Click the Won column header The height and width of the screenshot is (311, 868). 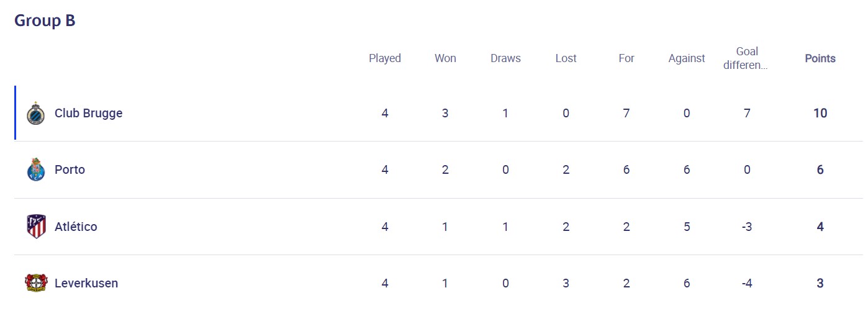(x=445, y=58)
